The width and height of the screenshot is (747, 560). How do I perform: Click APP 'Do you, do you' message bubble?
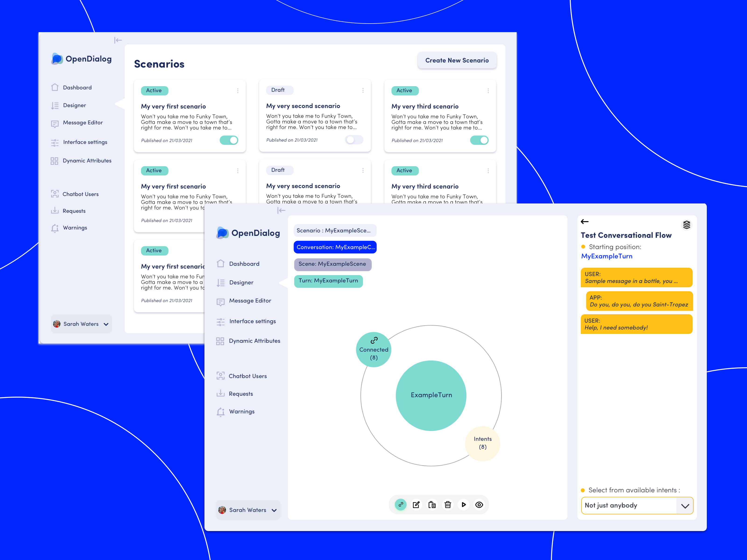pyautogui.click(x=639, y=301)
